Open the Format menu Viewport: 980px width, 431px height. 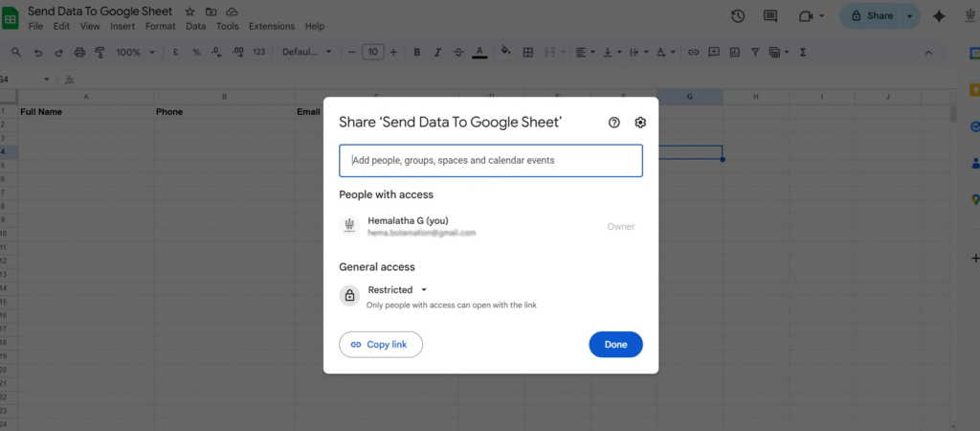pyautogui.click(x=160, y=26)
